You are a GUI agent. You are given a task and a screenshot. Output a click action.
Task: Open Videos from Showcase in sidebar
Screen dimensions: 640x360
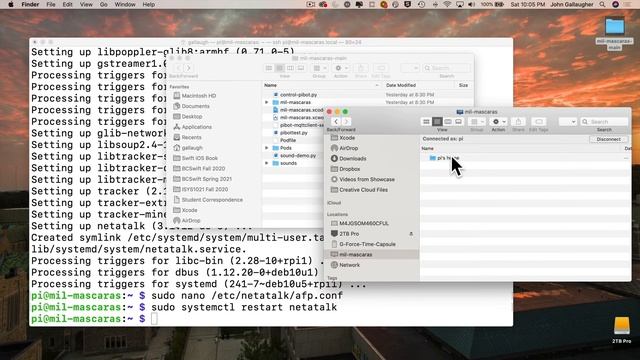point(367,180)
